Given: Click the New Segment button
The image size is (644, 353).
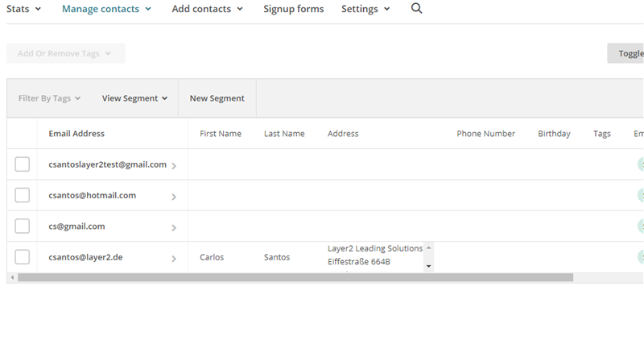Looking at the screenshot, I should tap(217, 98).
